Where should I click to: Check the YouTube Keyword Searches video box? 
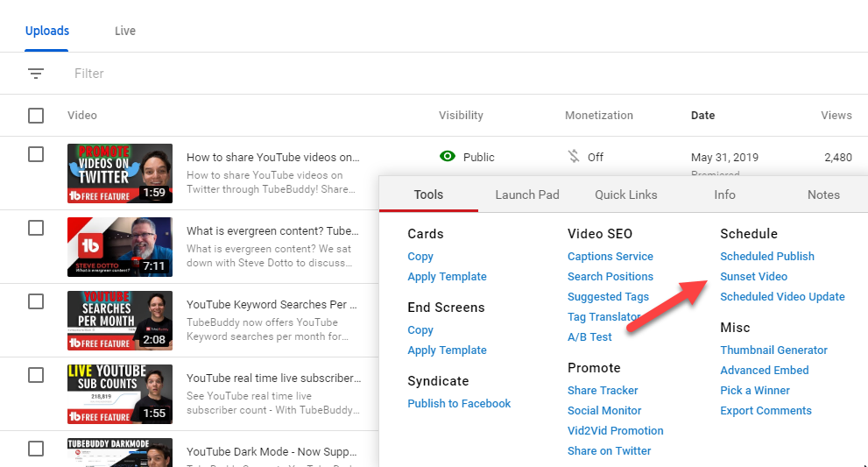point(36,301)
